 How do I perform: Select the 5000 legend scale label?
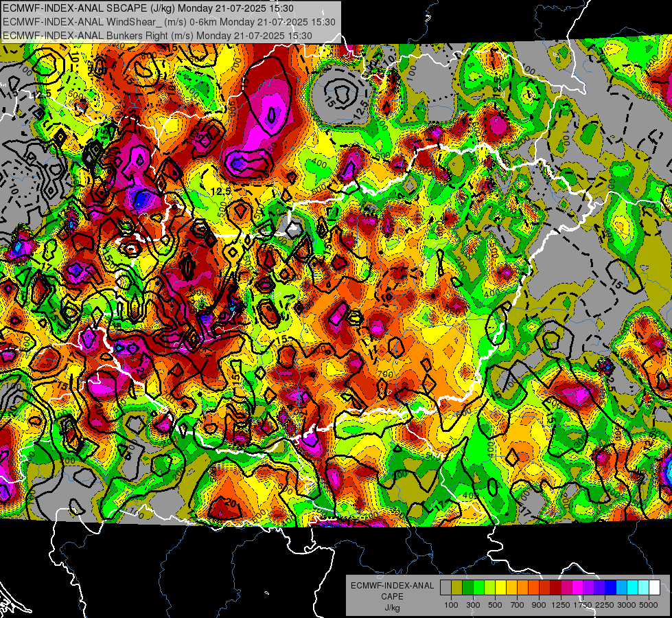[649, 605]
